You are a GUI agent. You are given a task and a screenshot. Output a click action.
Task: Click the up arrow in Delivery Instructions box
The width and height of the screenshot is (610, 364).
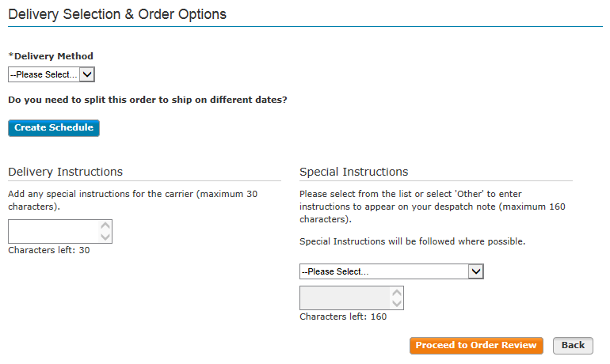coord(105,226)
